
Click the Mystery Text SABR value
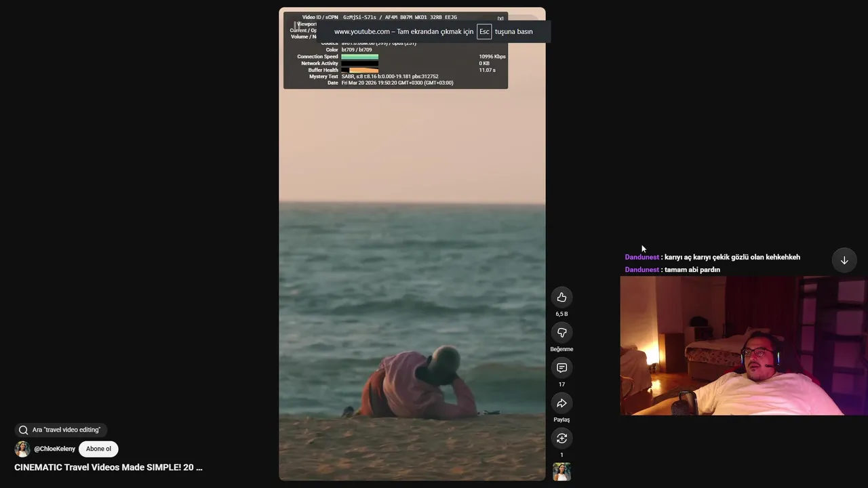390,77
